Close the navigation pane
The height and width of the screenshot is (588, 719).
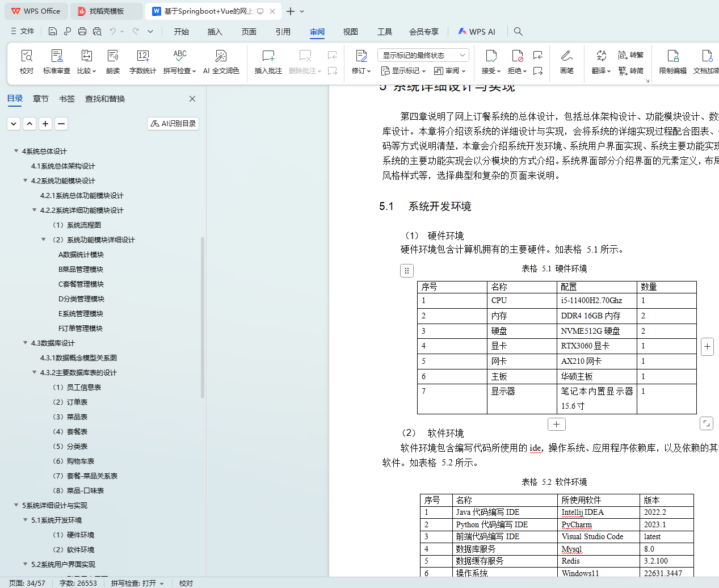pyautogui.click(x=192, y=99)
